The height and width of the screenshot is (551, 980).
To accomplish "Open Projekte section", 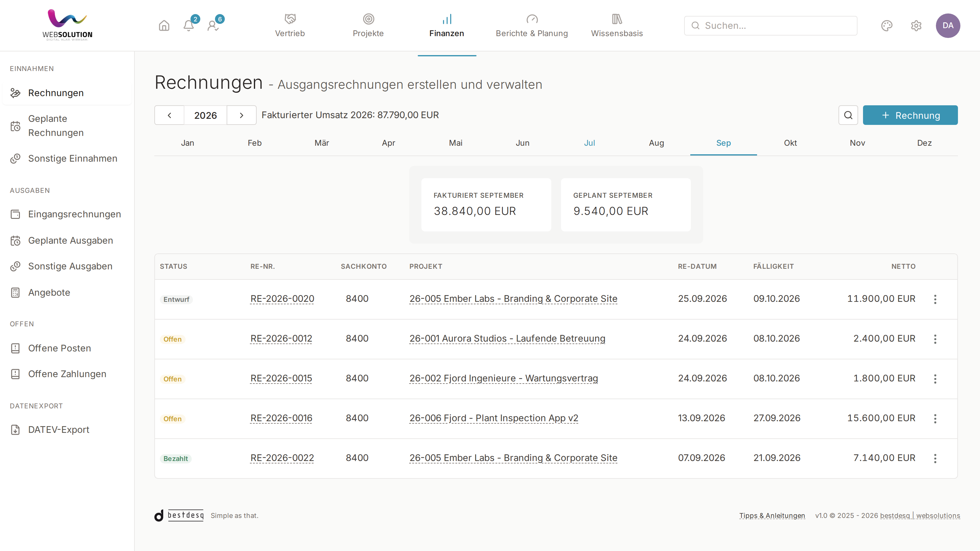I will pyautogui.click(x=368, y=25).
